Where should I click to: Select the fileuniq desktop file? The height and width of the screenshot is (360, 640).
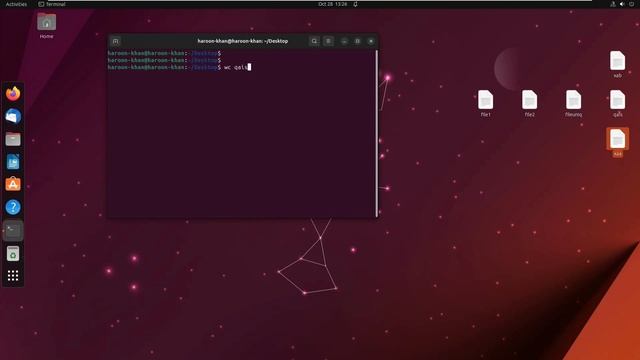point(573,103)
